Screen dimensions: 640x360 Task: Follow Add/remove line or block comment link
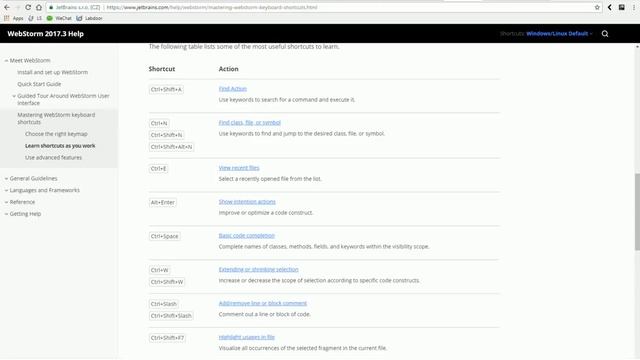[x=262, y=303]
